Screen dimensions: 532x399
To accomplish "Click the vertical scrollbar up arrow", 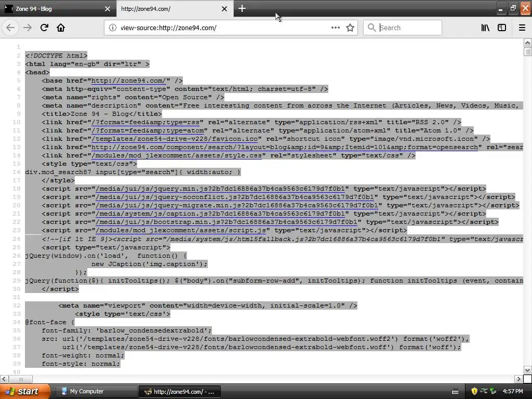I will point(527,43).
